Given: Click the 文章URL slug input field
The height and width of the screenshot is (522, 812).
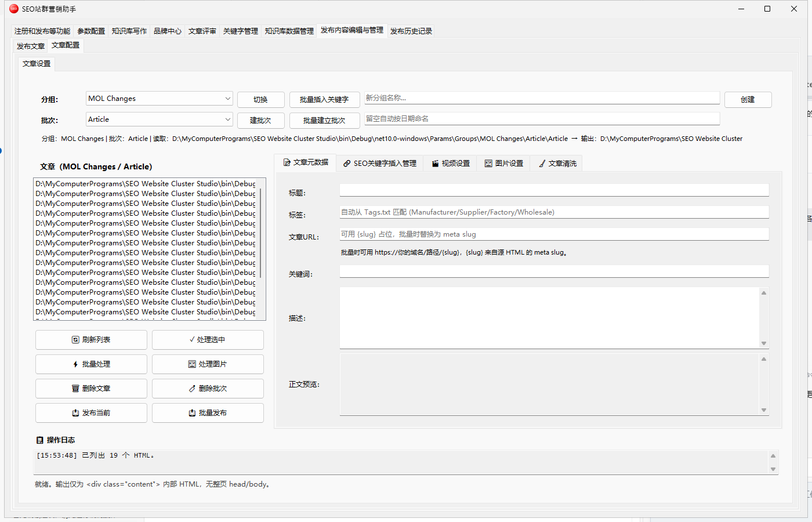Looking at the screenshot, I should coord(554,234).
